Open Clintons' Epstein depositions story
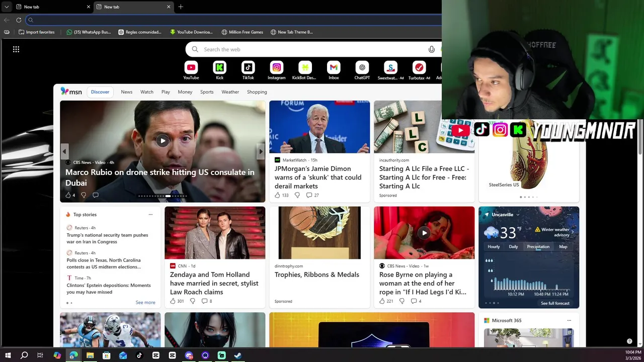The height and width of the screenshot is (362, 644). (x=109, y=289)
